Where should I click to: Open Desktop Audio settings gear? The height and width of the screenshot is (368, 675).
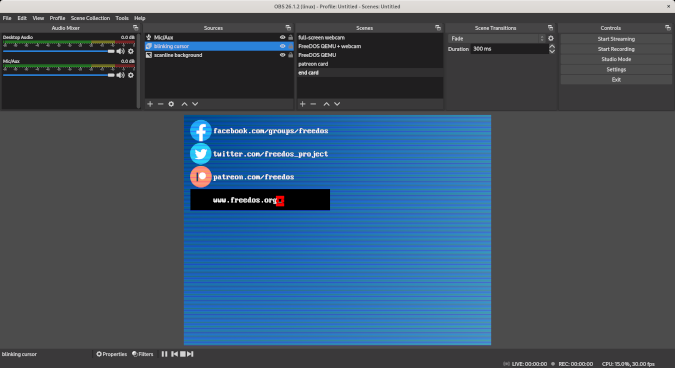pos(131,51)
